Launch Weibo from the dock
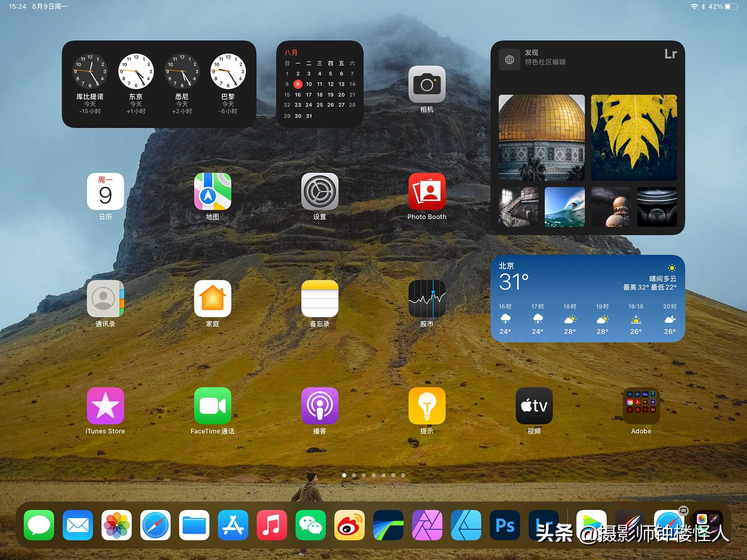 tap(349, 525)
